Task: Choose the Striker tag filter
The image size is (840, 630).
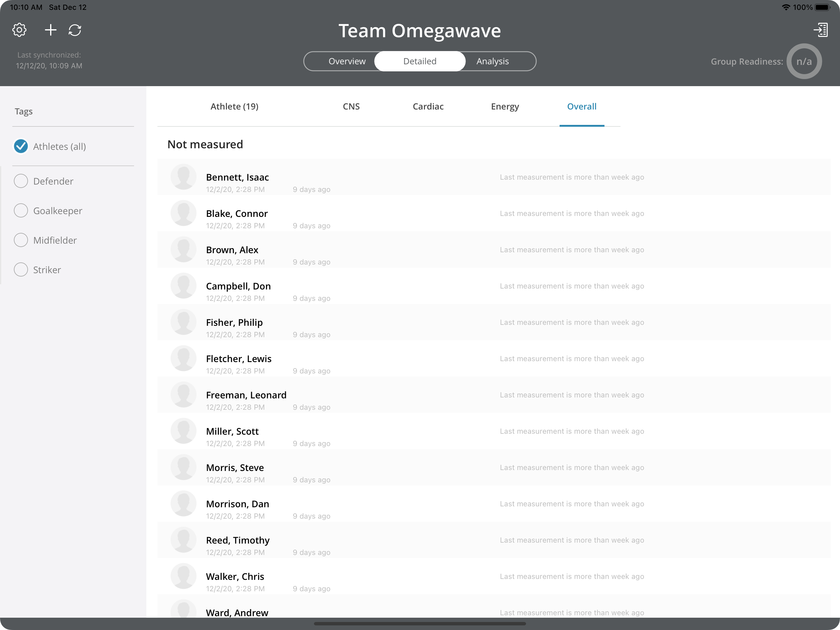Action: pyautogui.click(x=21, y=270)
